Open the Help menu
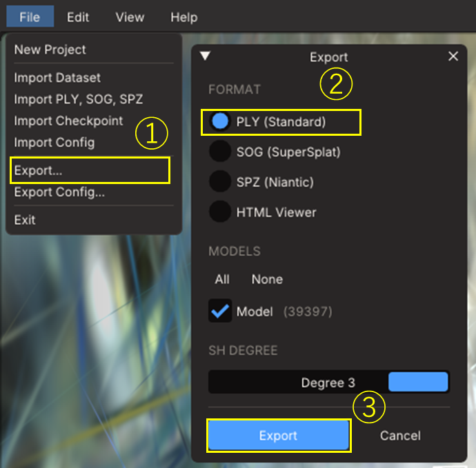 (x=184, y=17)
